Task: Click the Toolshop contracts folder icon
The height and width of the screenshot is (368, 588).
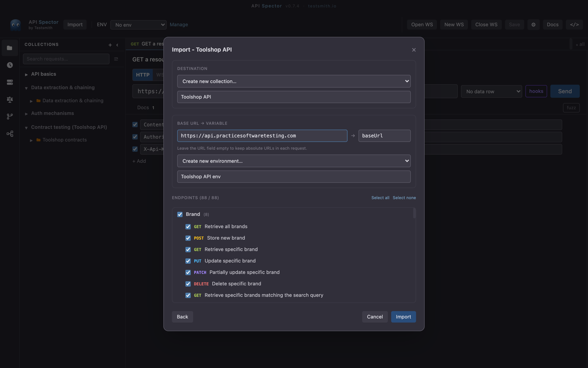Action: (38, 140)
